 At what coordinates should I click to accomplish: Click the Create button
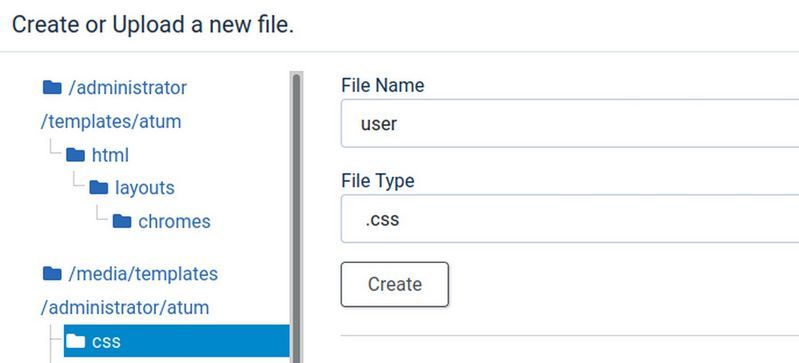pos(394,284)
